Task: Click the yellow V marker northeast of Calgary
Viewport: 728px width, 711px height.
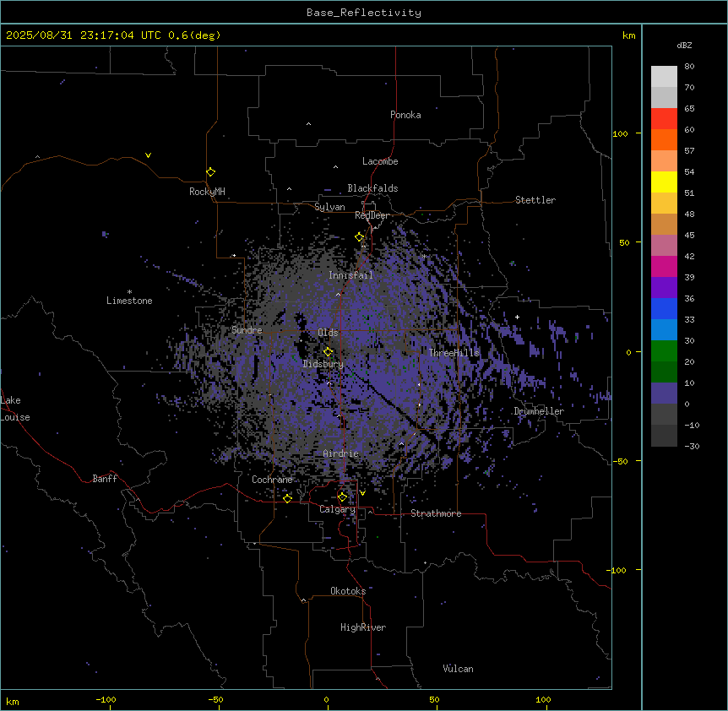Action: [362, 493]
